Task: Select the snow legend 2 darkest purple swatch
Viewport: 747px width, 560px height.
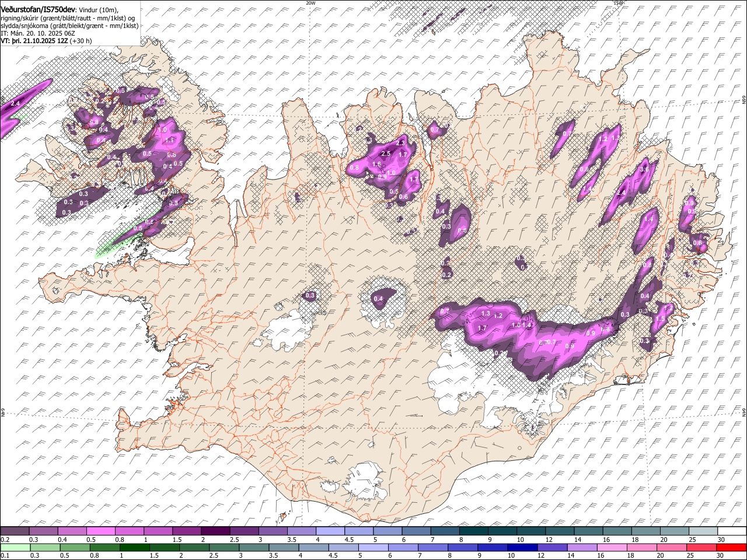Action: 215,531
